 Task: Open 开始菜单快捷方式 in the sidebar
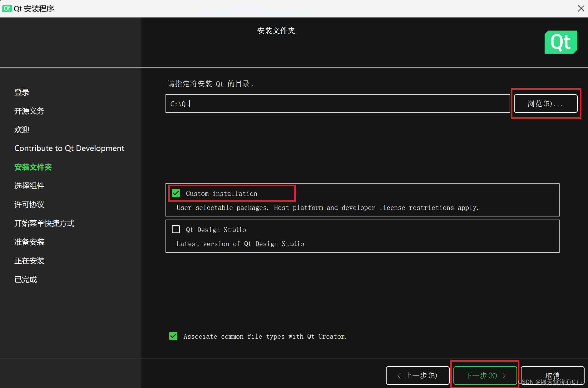point(44,223)
